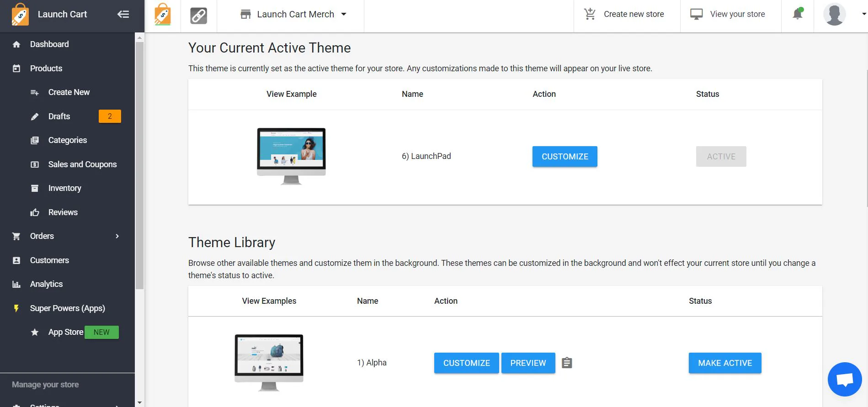The height and width of the screenshot is (407, 868).
Task: Click the Launch Cart logo in the sidebar
Action: click(x=20, y=14)
